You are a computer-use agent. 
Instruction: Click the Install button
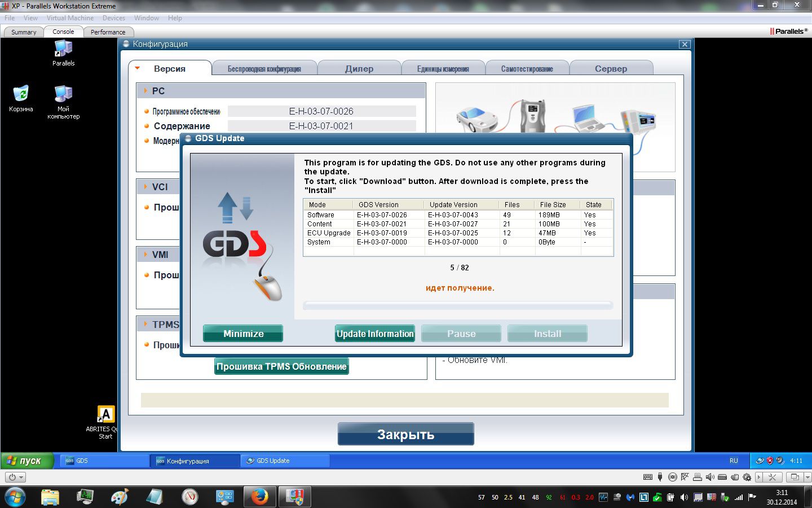(x=548, y=334)
